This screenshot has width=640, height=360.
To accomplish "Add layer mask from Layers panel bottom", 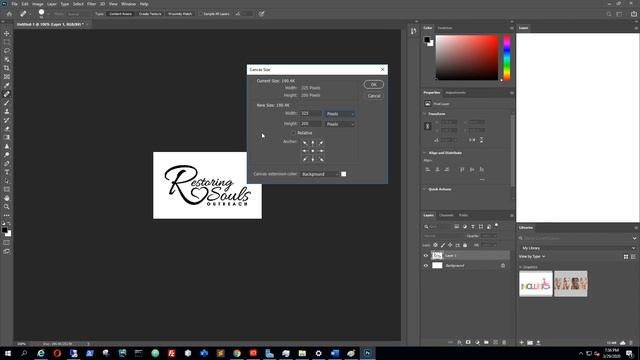I will [x=468, y=342].
